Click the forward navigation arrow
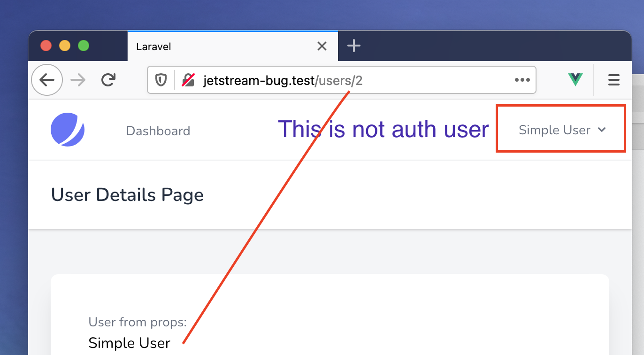The width and height of the screenshot is (644, 355). tap(78, 80)
